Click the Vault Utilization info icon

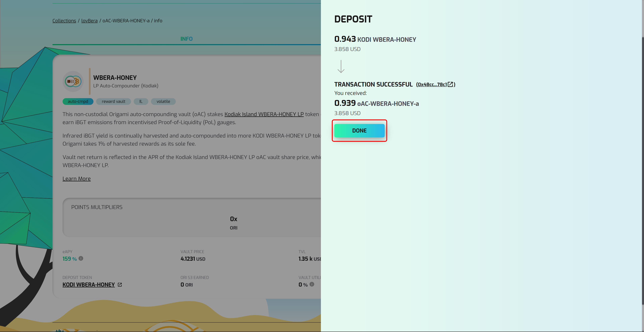312,284
